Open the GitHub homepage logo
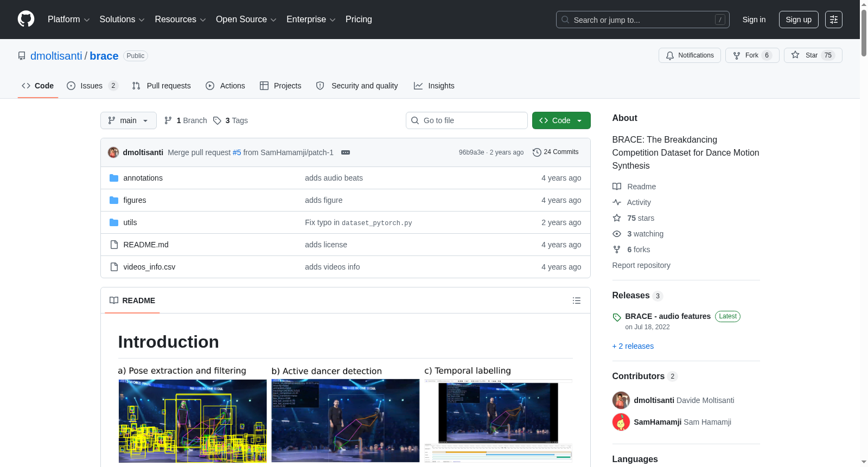This screenshot has width=868, height=467. [x=26, y=20]
